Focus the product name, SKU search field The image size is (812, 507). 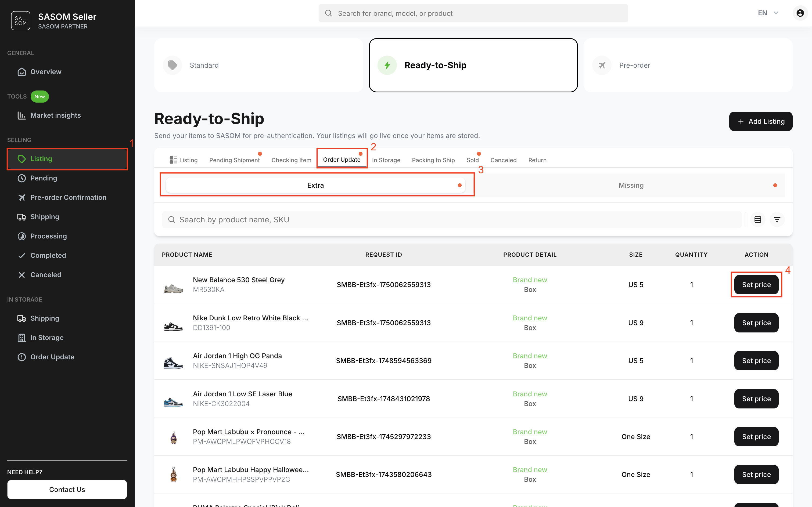point(451,220)
